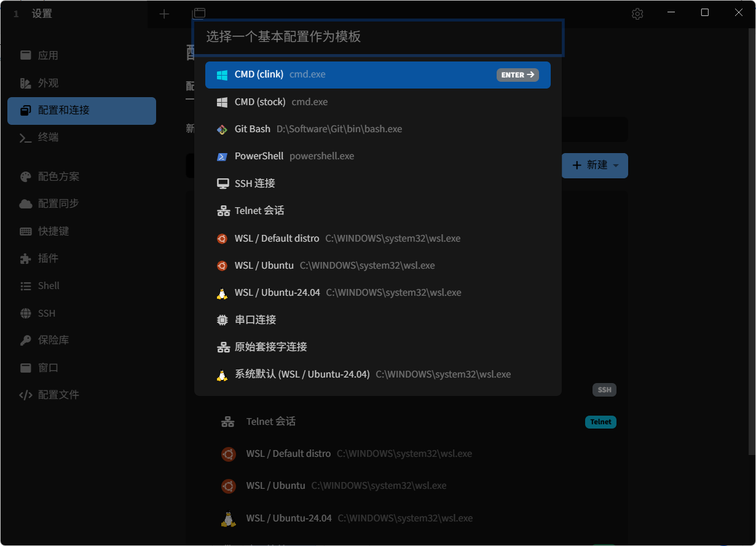
Task: Click the SSH badge label
Action: click(x=604, y=390)
